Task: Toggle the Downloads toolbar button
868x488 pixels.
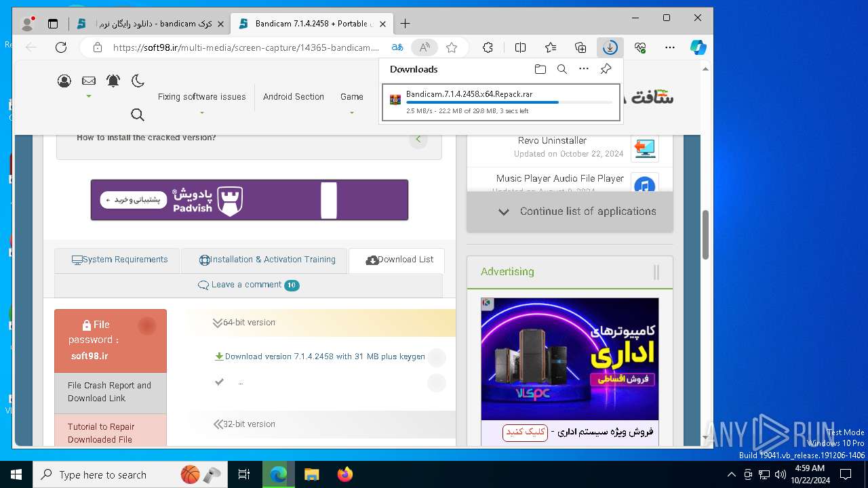Action: pyautogui.click(x=610, y=47)
